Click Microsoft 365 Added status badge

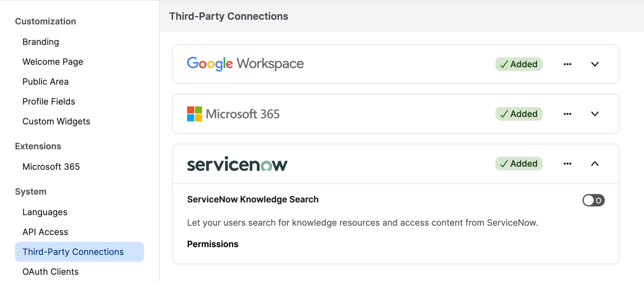click(x=519, y=114)
